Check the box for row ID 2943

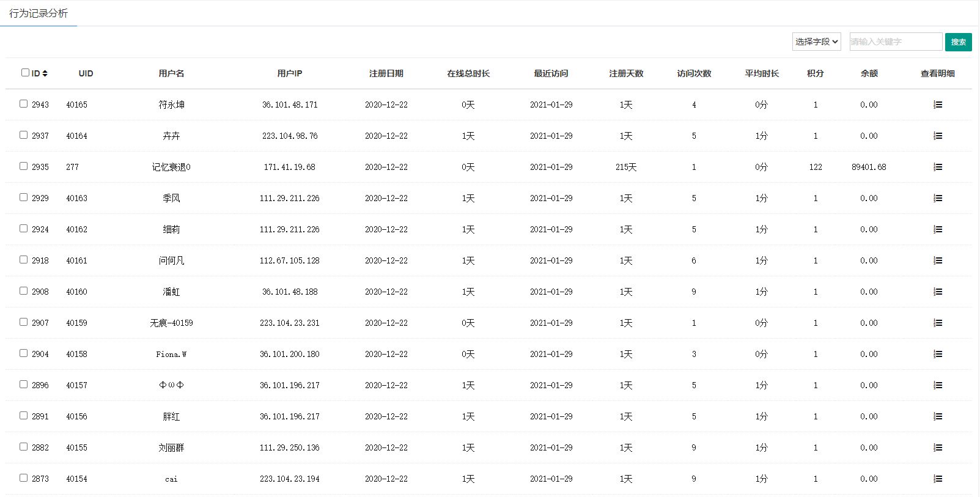(x=23, y=104)
